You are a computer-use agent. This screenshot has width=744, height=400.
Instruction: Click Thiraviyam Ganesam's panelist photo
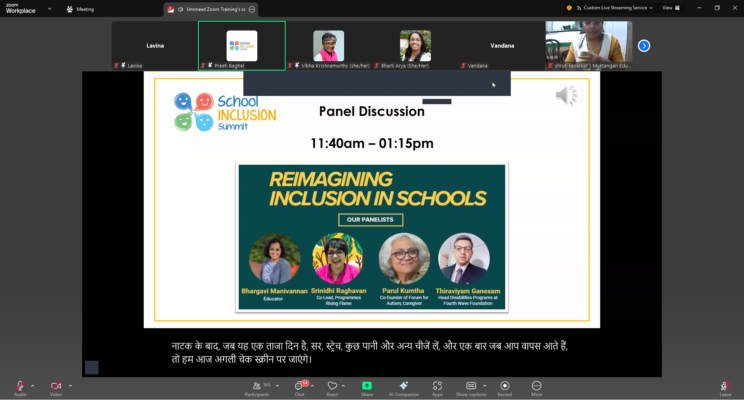464,259
